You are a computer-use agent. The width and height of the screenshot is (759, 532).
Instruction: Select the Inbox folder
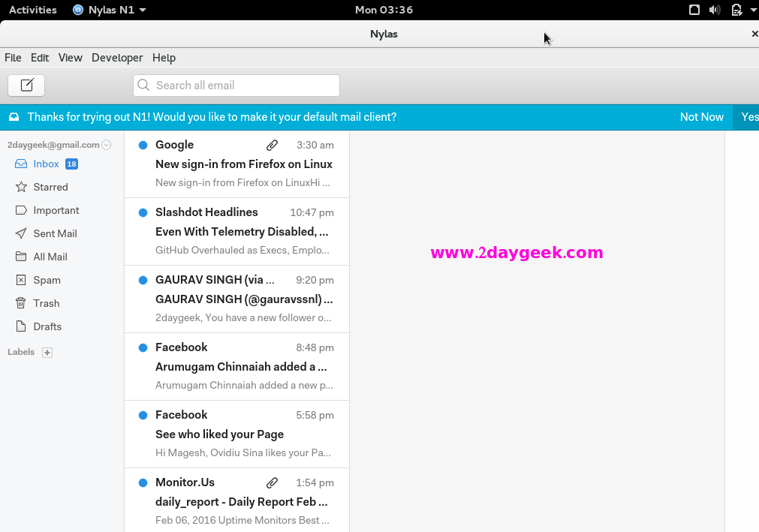tap(46, 164)
